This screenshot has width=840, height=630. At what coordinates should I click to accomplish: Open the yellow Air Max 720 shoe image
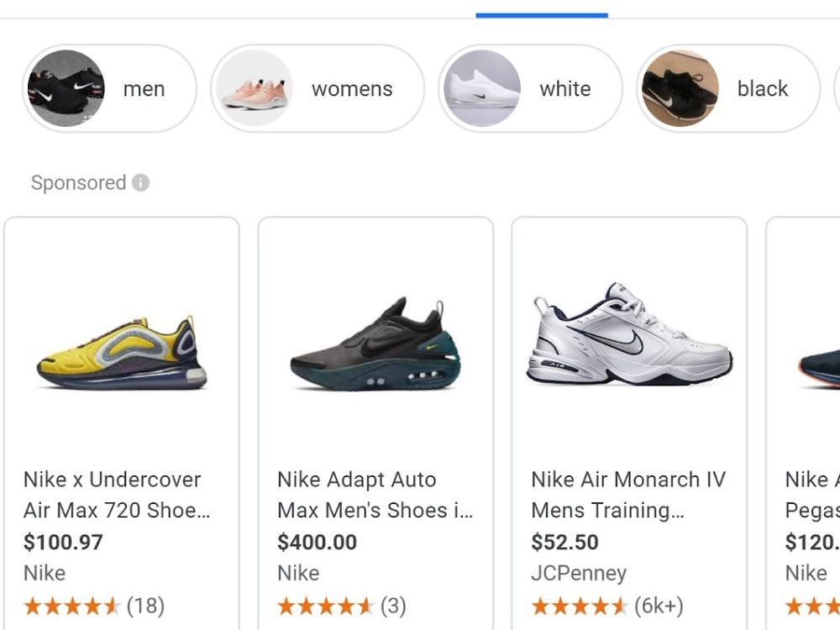click(x=122, y=351)
